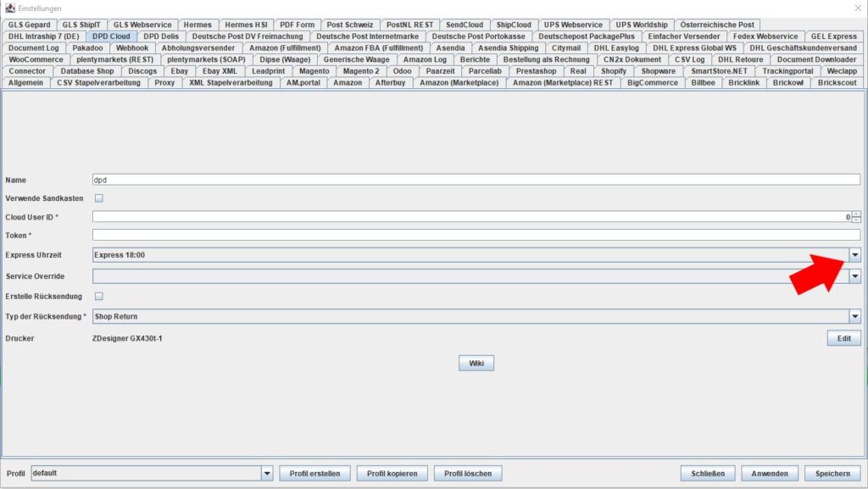Select the DHL Intraship 7 (DE) tab
868x489 pixels.
point(44,36)
